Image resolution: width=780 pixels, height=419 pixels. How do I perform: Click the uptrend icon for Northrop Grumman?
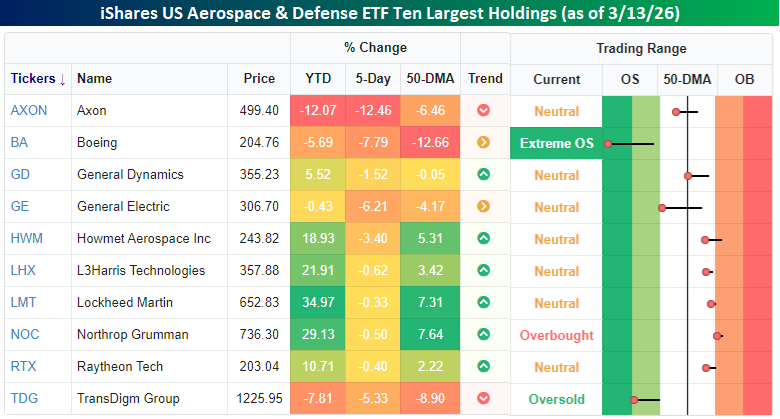[484, 335]
